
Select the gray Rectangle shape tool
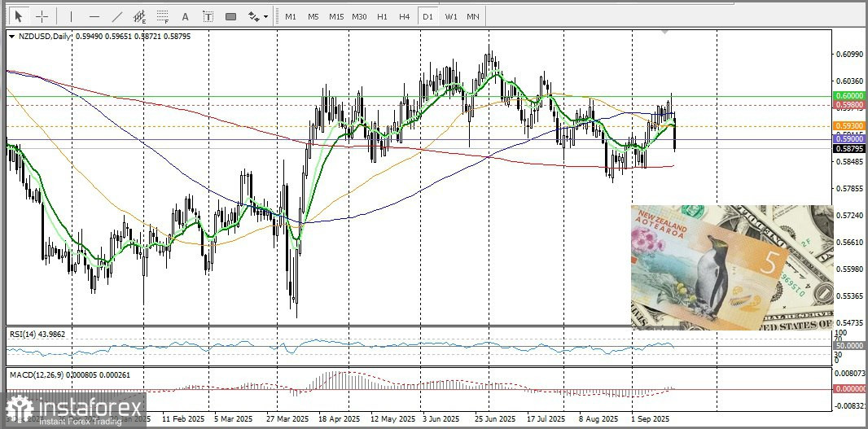pos(230,16)
